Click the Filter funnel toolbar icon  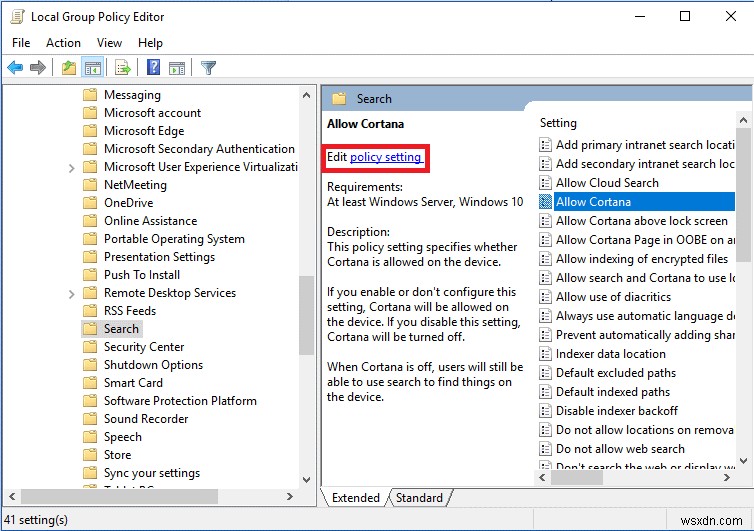tap(208, 68)
